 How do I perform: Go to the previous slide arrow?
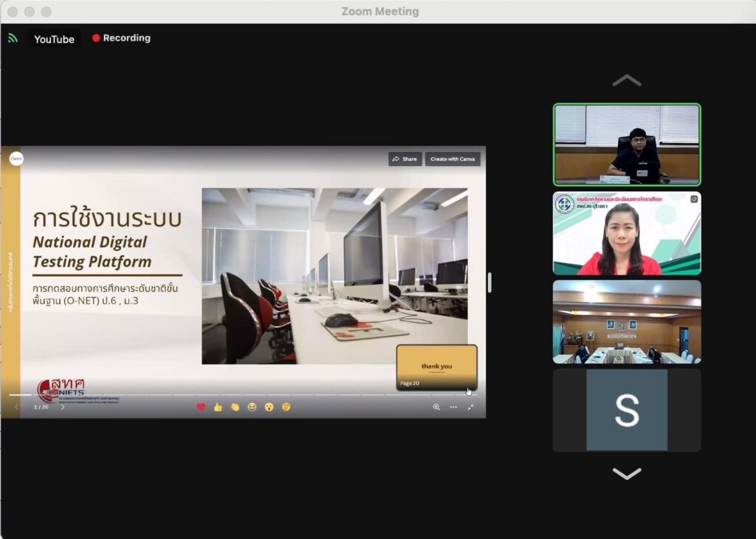click(17, 407)
